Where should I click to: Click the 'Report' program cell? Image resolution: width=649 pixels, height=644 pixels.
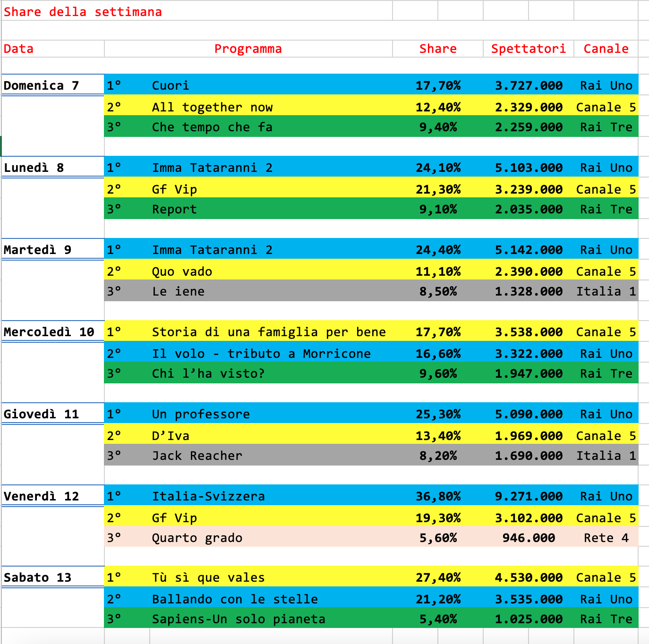click(x=174, y=209)
